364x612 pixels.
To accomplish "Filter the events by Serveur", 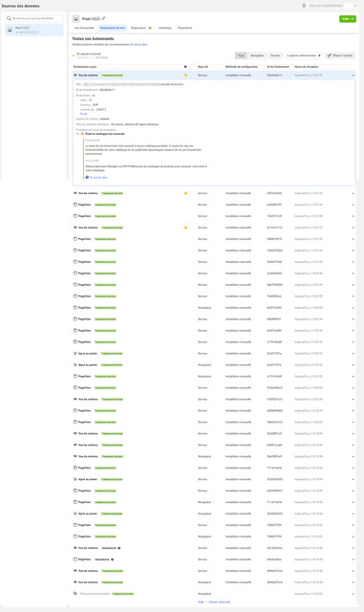I will 275,55.
